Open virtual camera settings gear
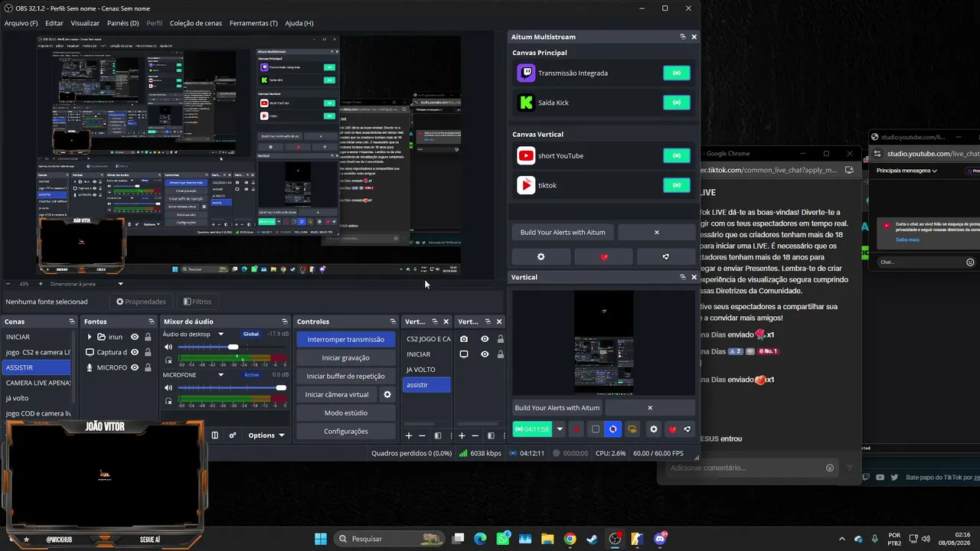 pyautogui.click(x=387, y=395)
